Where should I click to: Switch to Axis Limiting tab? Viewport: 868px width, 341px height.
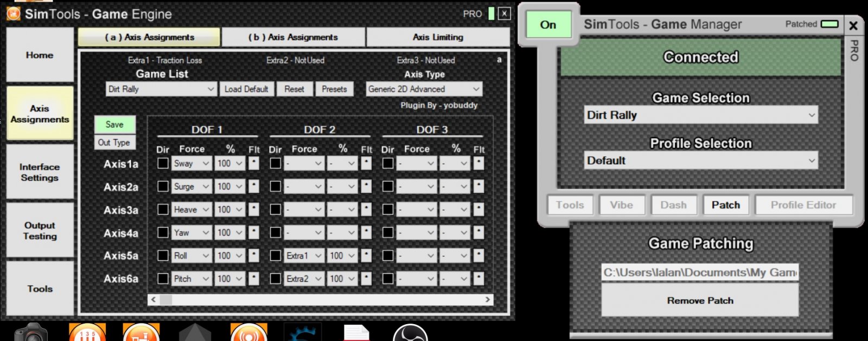click(438, 37)
